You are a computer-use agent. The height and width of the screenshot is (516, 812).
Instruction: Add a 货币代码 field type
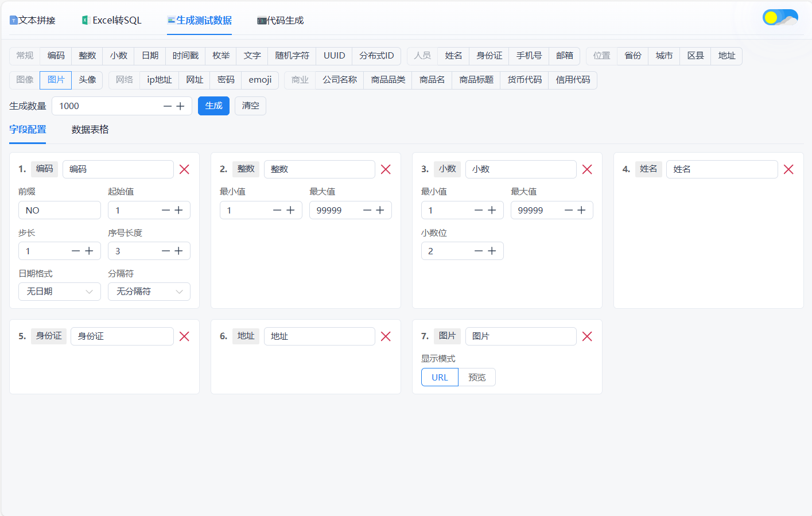525,80
